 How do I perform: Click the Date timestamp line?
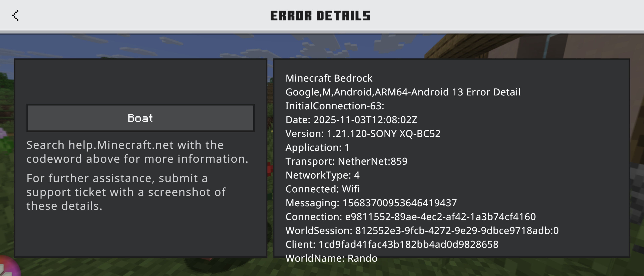[x=351, y=120]
